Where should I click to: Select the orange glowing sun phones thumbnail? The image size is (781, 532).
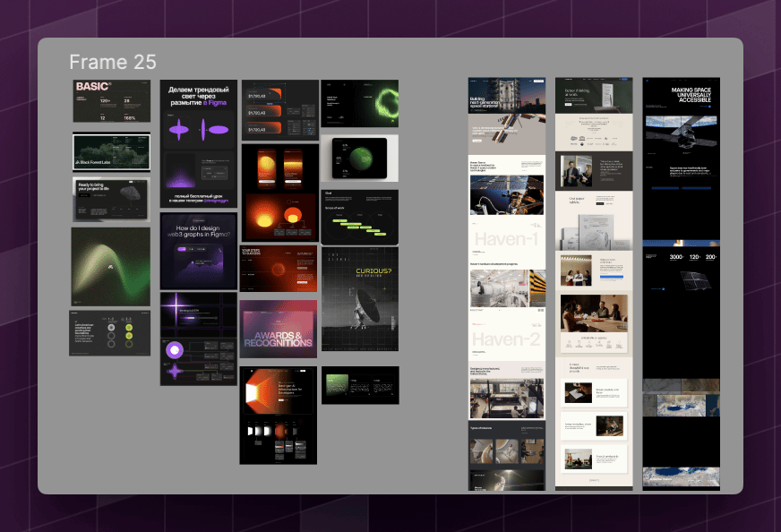point(280,193)
